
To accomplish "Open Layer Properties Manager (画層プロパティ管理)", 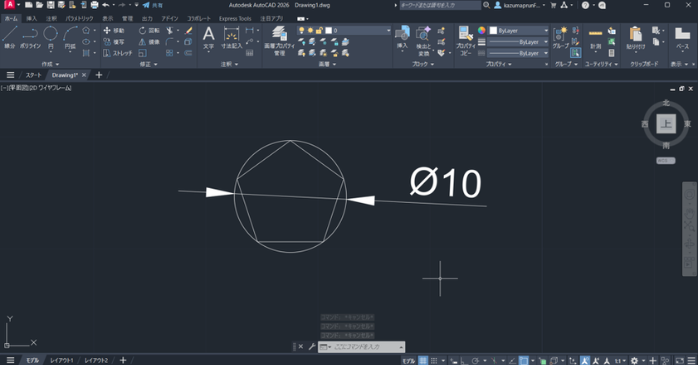I will pyautogui.click(x=280, y=40).
